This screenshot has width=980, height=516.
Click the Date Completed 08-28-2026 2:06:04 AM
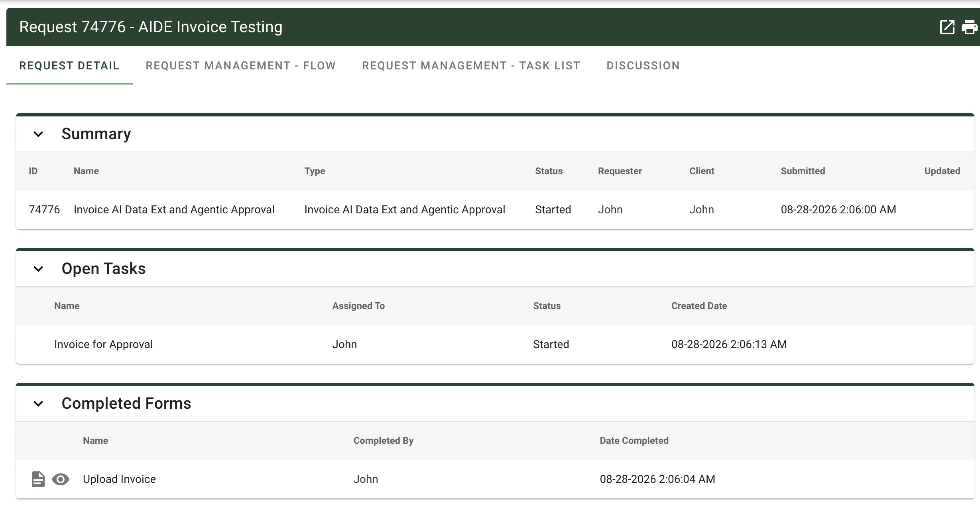tap(657, 479)
